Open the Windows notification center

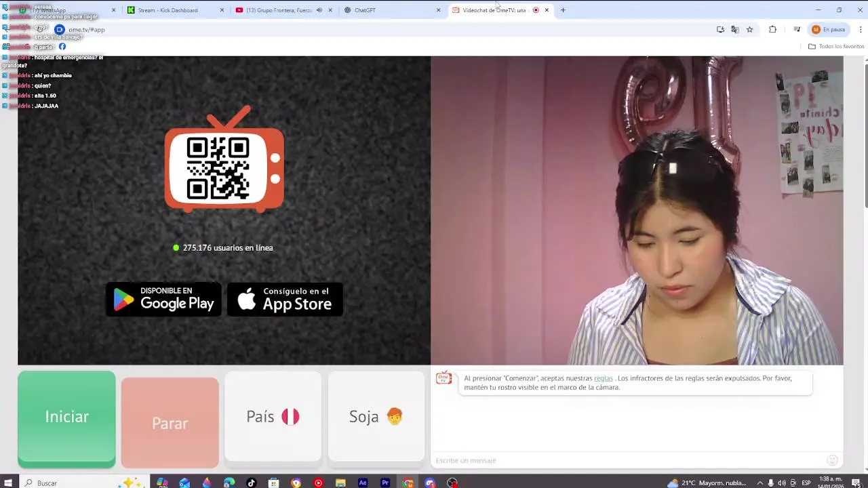[856, 483]
